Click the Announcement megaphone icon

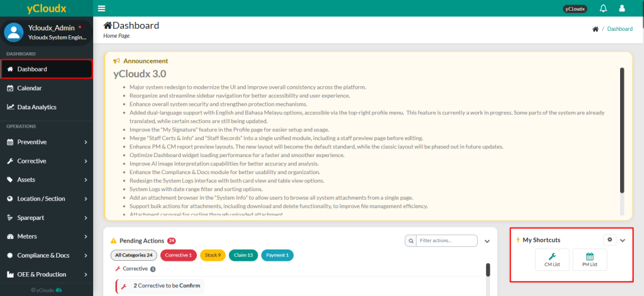click(x=116, y=61)
